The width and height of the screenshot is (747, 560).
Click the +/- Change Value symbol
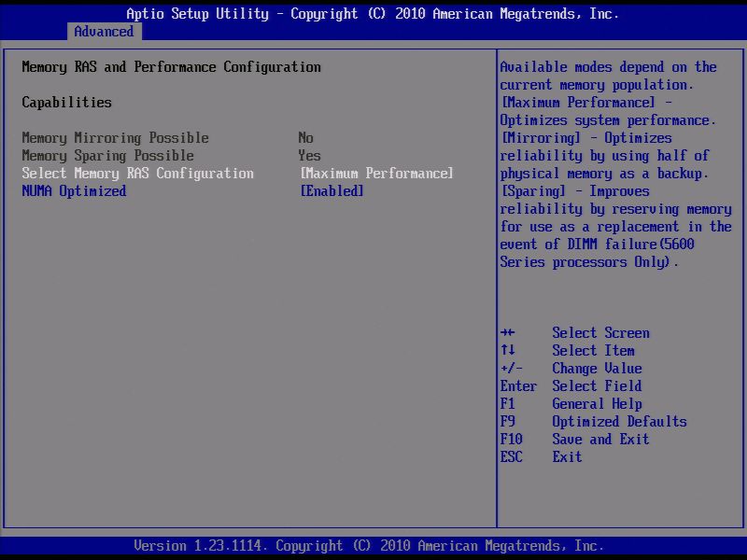[x=510, y=368]
